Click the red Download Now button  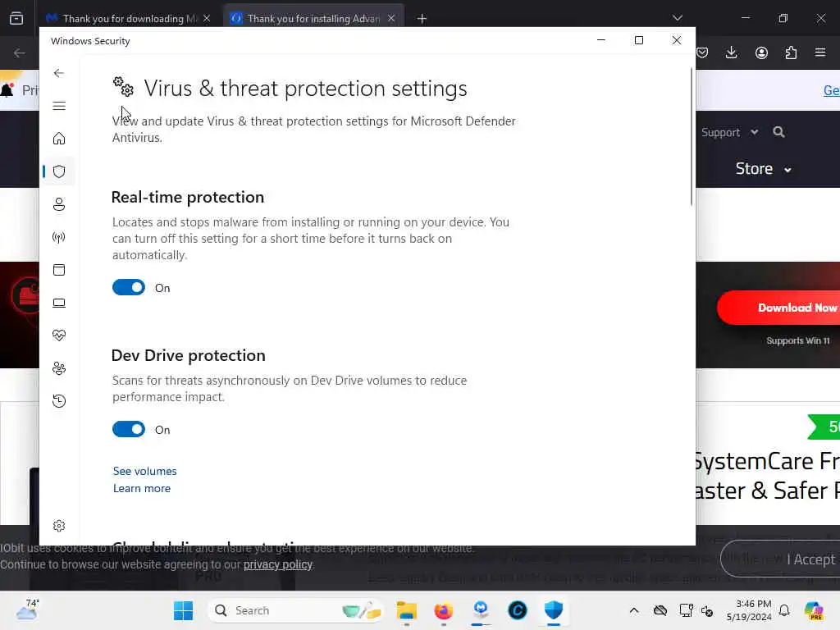click(779, 308)
